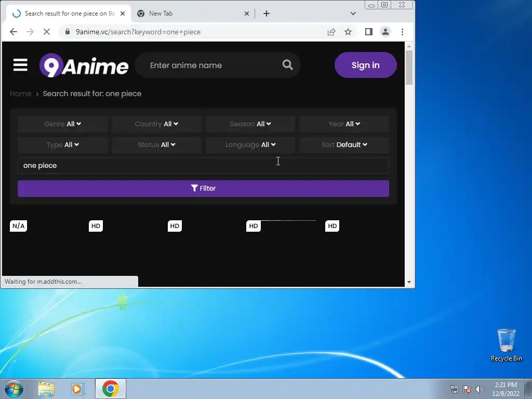The height and width of the screenshot is (399, 532).
Task: Open a new tab with plus
Action: tap(267, 14)
